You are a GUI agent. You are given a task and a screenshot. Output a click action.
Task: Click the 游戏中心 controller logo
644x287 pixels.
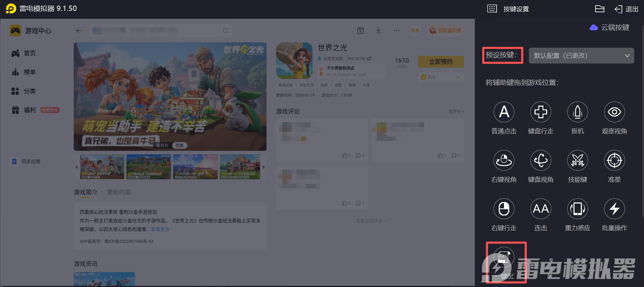coord(15,31)
